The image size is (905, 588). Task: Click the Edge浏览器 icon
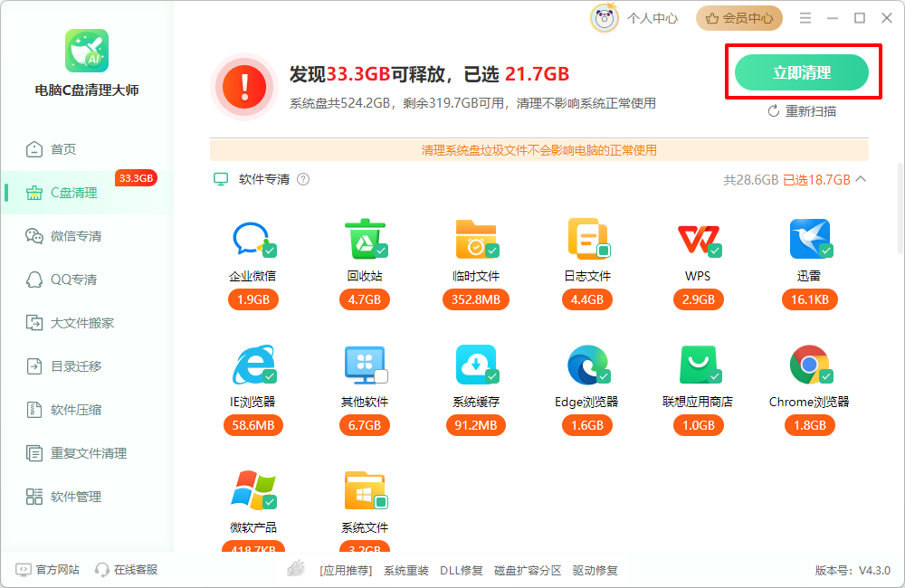tap(588, 365)
